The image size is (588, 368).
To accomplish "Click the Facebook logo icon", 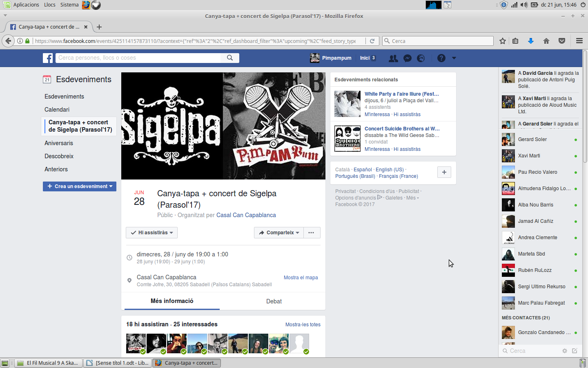I will pos(48,58).
